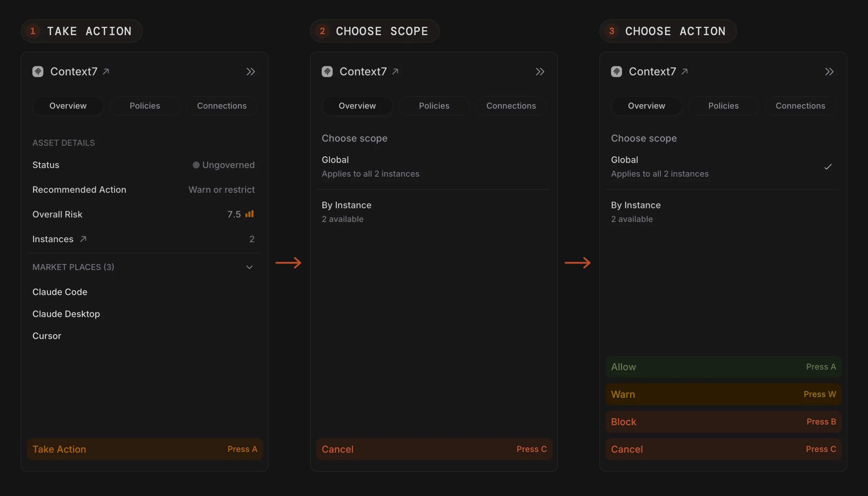
Task: Select checked Global scope in Choose Action panel
Action: (722, 167)
